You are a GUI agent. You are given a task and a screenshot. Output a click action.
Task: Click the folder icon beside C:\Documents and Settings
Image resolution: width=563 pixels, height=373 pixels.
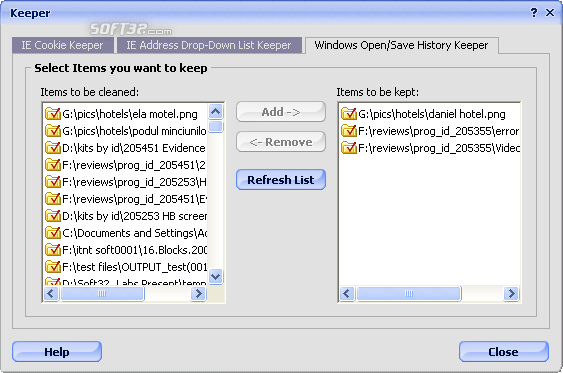point(53,233)
